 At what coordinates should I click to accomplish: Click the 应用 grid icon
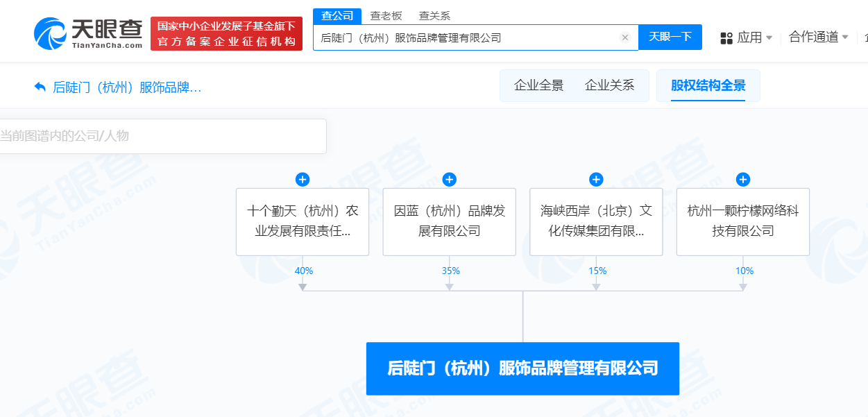(x=726, y=38)
